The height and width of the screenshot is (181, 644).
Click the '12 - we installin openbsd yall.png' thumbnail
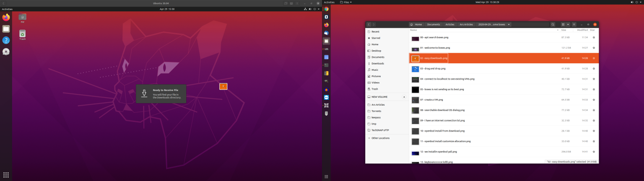pos(415,153)
